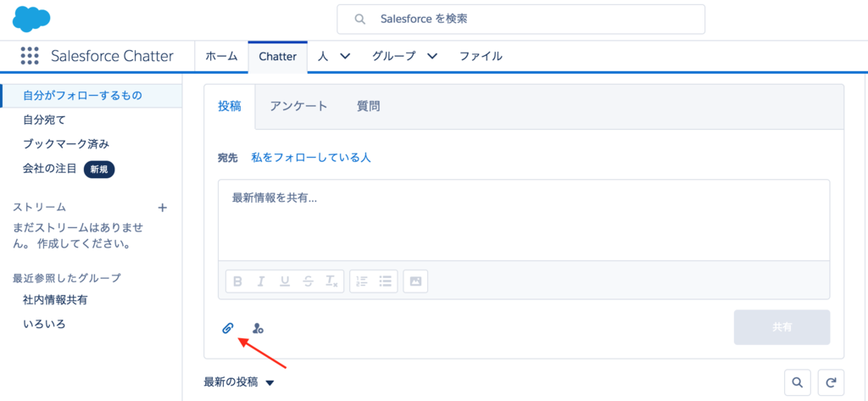The height and width of the screenshot is (401, 868).
Task: Click the search magnifier icon in global search
Action: pyautogui.click(x=359, y=19)
